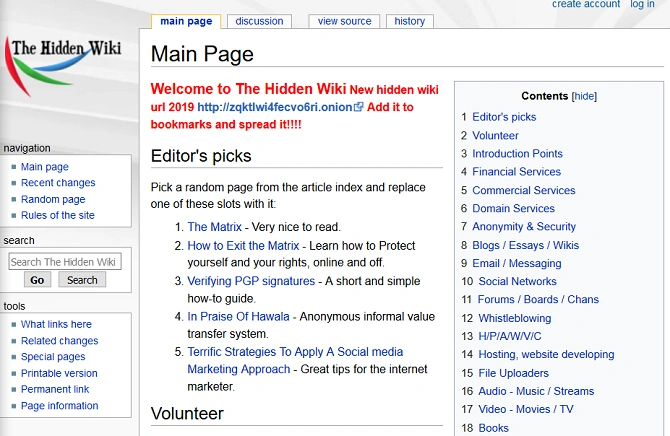
Task: Jump to Whistleblowing in Contents
Action: [514, 318]
